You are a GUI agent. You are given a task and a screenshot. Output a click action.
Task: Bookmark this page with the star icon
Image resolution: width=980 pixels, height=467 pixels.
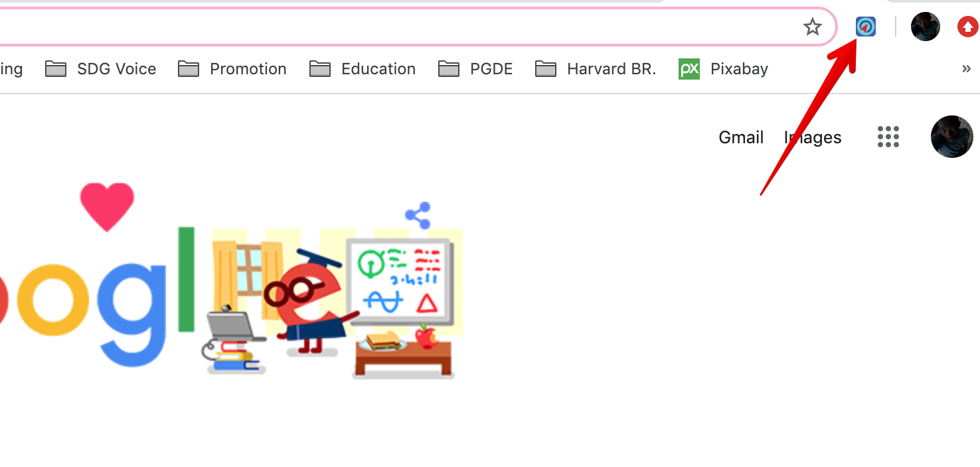click(812, 27)
